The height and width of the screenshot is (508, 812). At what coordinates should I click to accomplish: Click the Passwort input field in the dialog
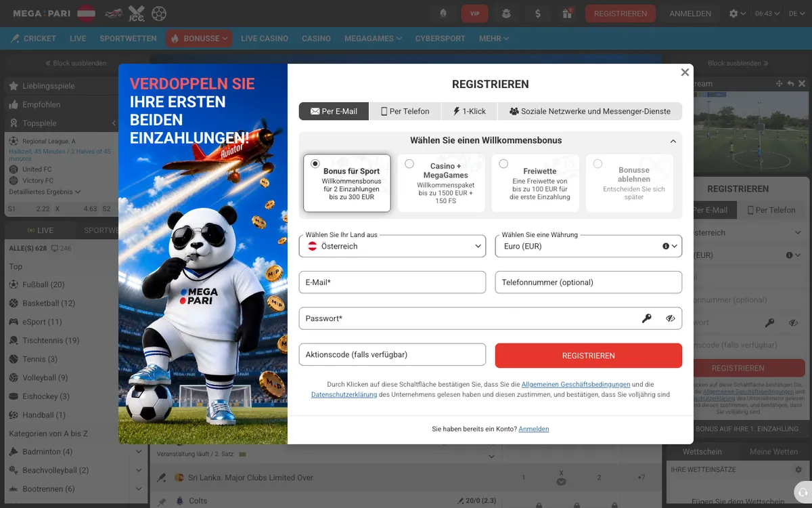[x=491, y=318]
